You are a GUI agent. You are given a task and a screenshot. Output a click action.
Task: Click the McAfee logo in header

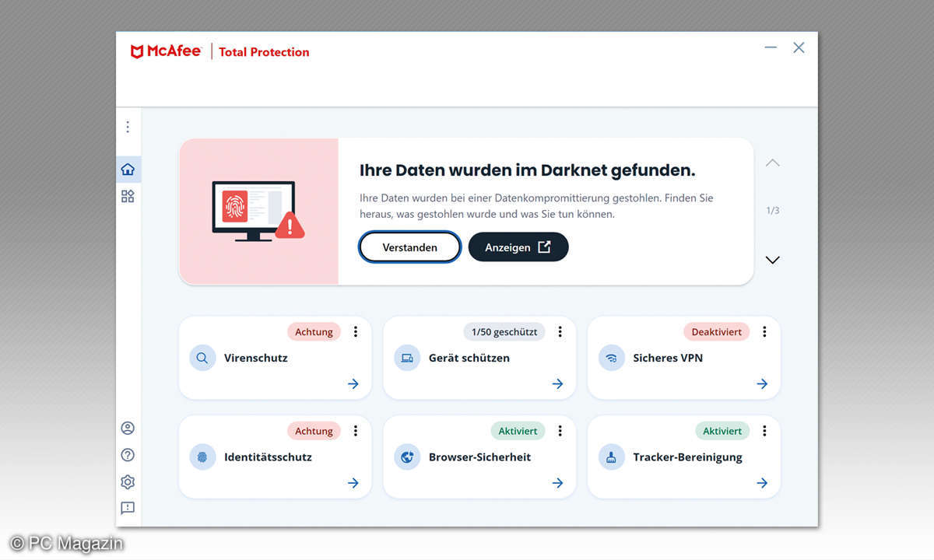pos(166,51)
